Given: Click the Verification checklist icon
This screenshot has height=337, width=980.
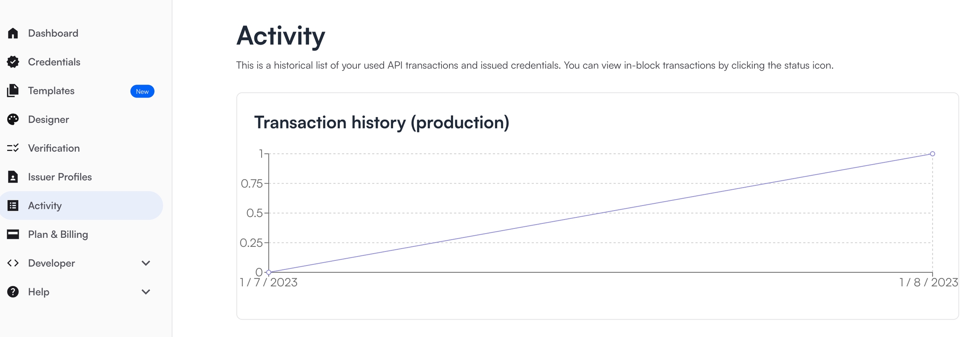Looking at the screenshot, I should point(13,148).
